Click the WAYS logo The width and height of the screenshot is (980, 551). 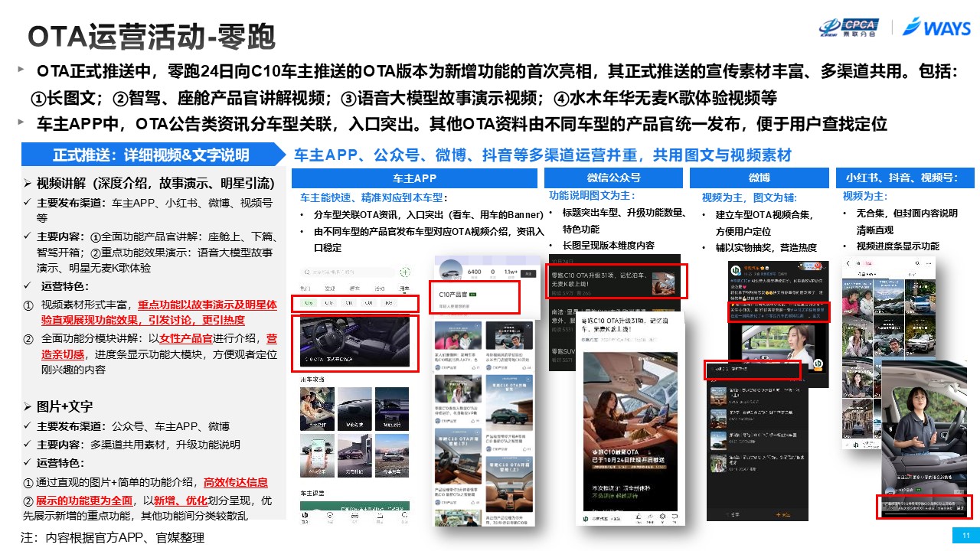[937, 28]
